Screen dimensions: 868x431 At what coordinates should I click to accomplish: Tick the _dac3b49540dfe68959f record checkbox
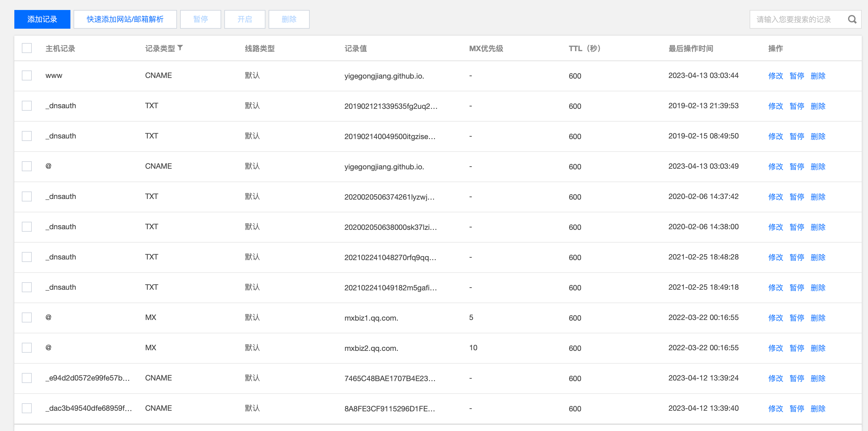(26, 408)
